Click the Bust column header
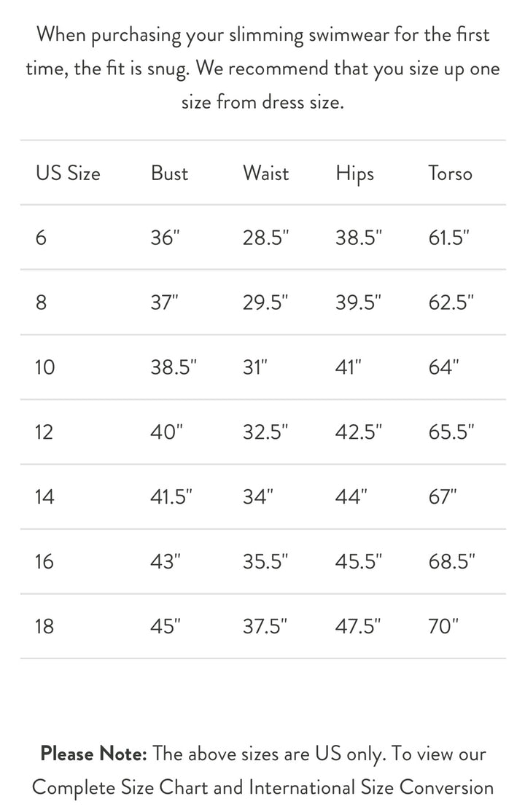This screenshot has height=812, width=525. coord(169,173)
